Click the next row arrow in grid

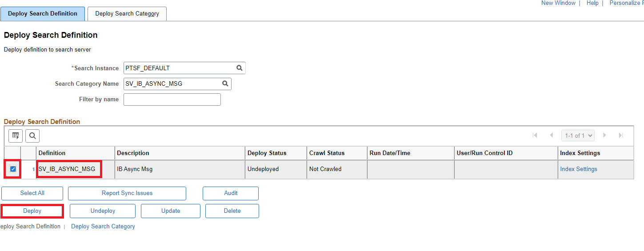604,135
